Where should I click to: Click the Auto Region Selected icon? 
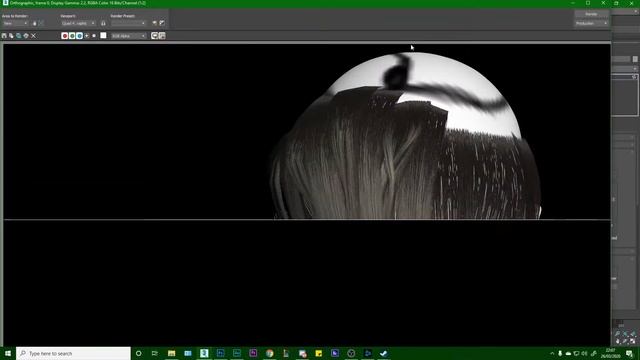tap(41, 23)
